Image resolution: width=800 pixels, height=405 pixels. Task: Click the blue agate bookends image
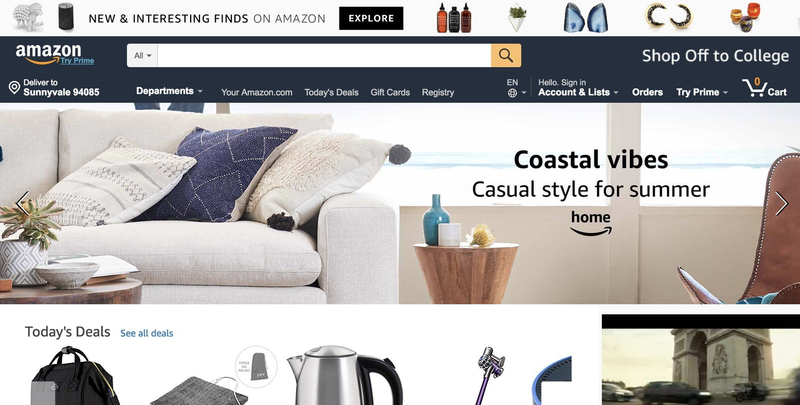(585, 18)
